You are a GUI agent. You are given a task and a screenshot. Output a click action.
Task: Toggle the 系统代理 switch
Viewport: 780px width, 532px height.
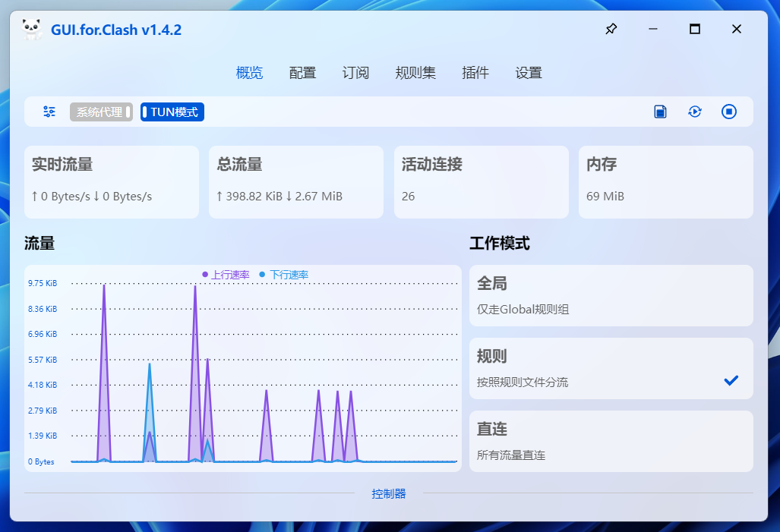coord(102,112)
